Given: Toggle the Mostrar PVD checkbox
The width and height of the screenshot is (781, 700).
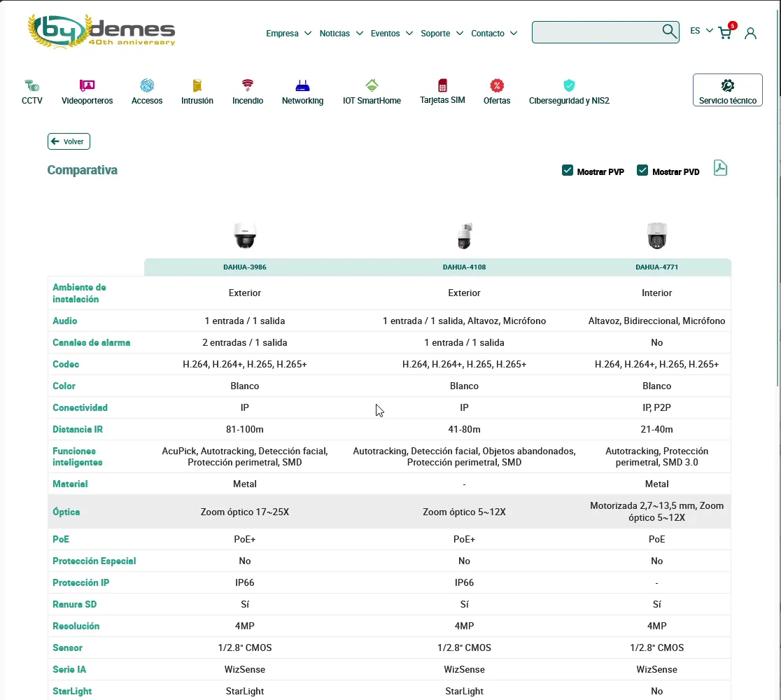Looking at the screenshot, I should click(642, 170).
